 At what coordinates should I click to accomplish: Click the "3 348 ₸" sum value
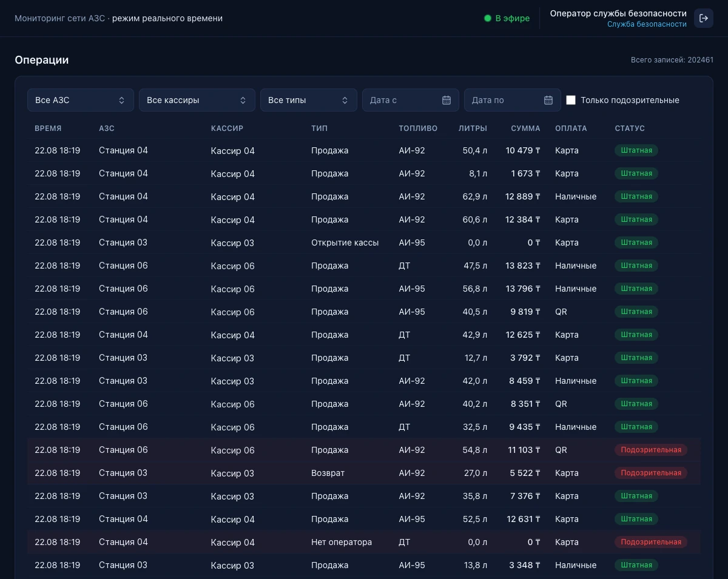525,565
